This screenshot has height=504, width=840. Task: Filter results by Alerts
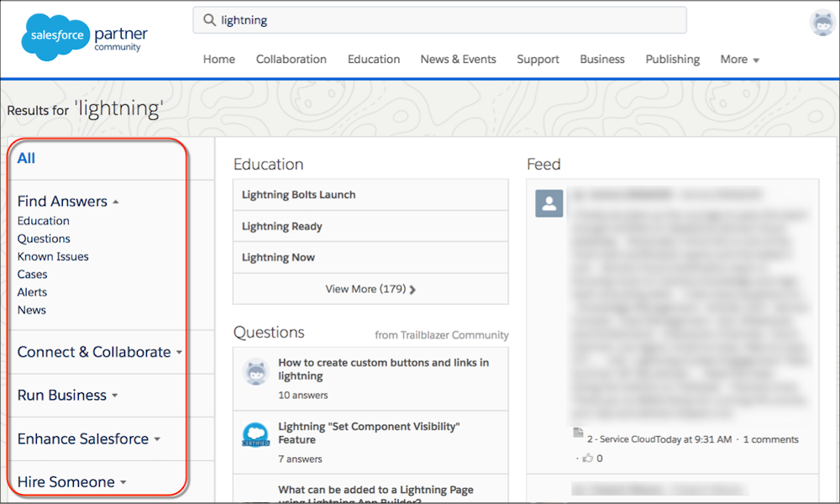coord(32,292)
